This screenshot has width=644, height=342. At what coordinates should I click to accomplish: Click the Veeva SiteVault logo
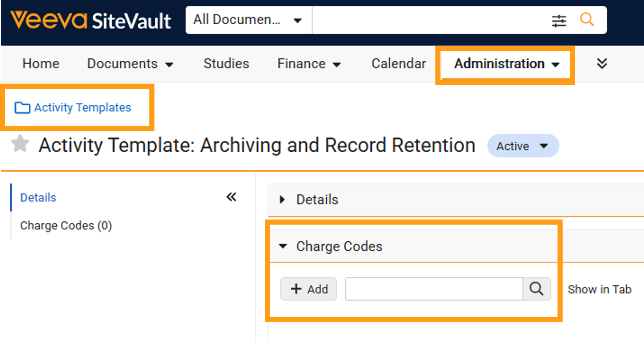click(90, 20)
